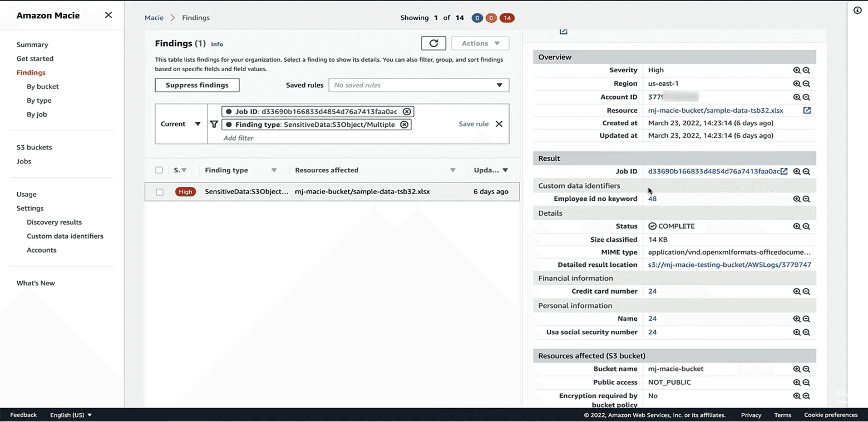Go to S3 buckets page
Viewport: 868px width, 422px height.
click(34, 147)
